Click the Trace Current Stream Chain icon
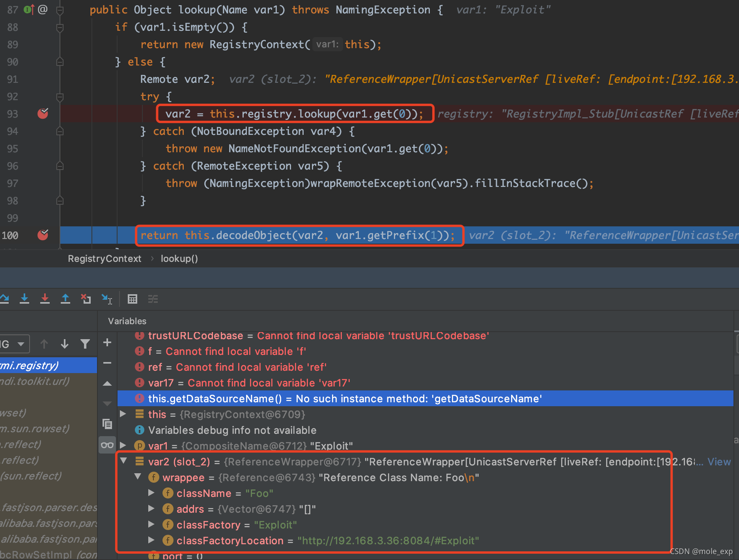 pyautogui.click(x=153, y=299)
